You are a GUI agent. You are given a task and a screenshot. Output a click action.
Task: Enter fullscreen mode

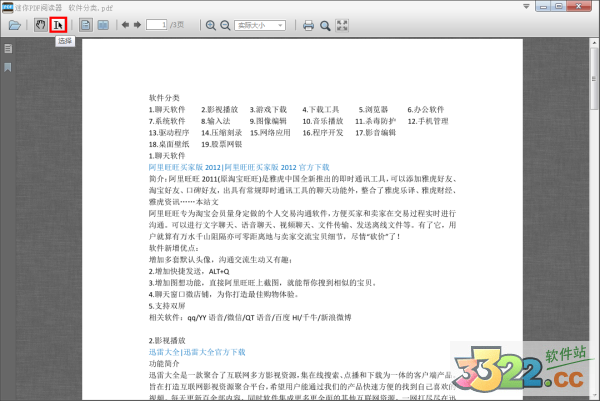click(x=342, y=25)
